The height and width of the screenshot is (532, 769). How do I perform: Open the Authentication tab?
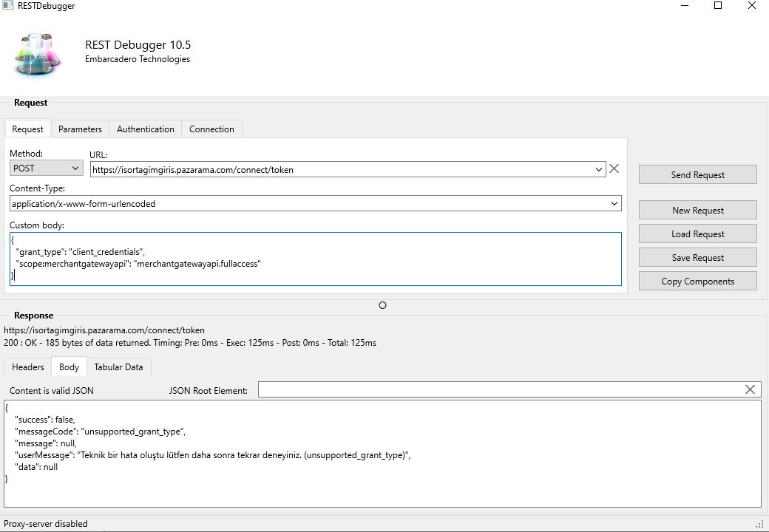(145, 129)
